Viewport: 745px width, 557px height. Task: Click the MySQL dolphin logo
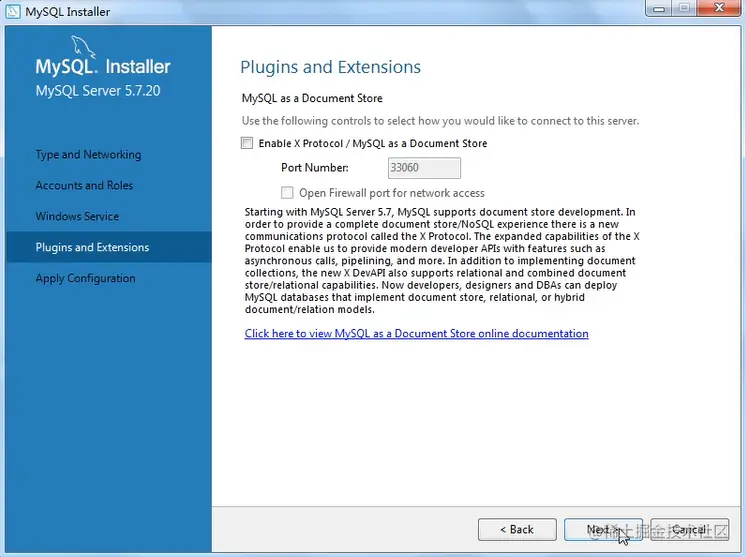click(x=83, y=47)
